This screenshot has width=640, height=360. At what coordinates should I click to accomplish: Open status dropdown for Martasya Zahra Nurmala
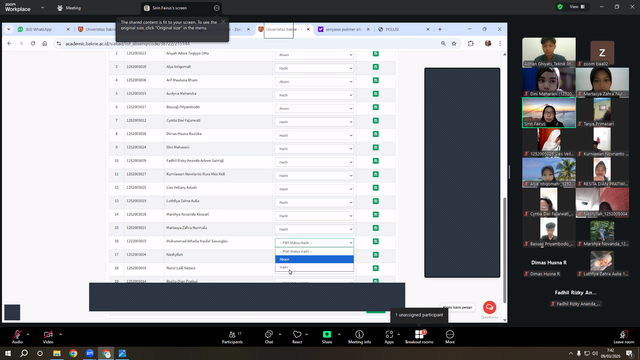tap(314, 229)
